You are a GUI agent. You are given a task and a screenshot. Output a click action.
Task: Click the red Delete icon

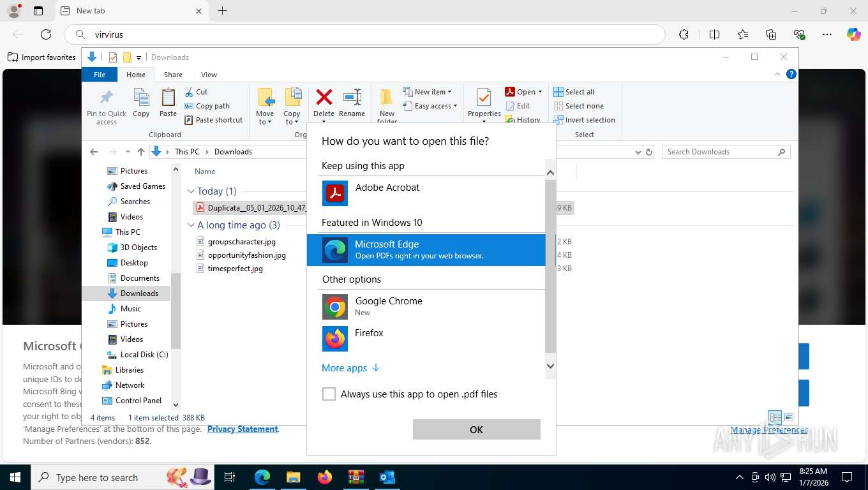point(324,98)
